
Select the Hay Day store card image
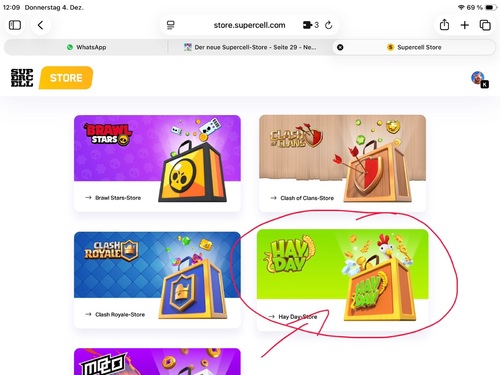tap(342, 263)
